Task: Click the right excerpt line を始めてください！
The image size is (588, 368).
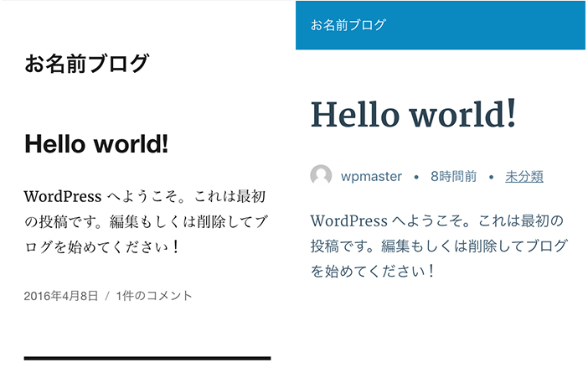Action: pos(373,272)
